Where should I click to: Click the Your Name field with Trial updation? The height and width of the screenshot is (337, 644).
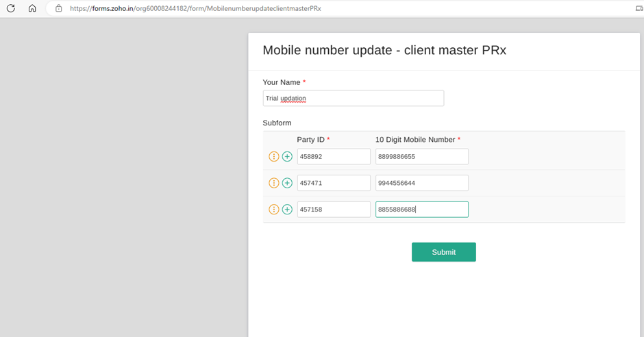(353, 98)
